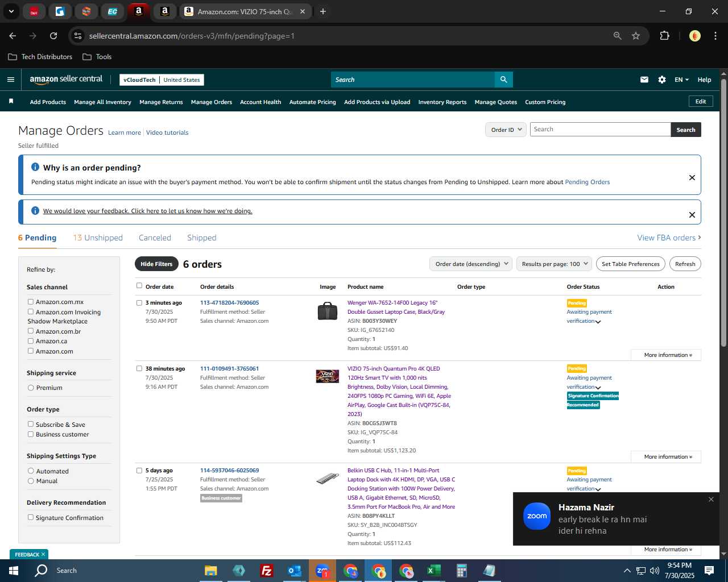Select all orders checkbox in table header
The image size is (728, 582).
pos(139,286)
